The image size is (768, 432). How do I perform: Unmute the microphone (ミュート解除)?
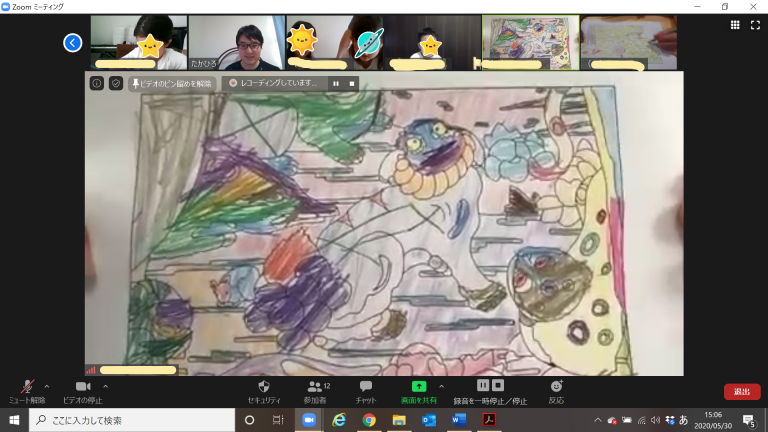25,387
